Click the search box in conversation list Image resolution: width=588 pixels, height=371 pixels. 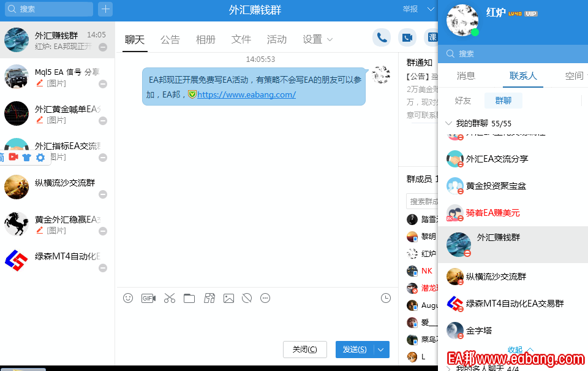pyautogui.click(x=49, y=9)
